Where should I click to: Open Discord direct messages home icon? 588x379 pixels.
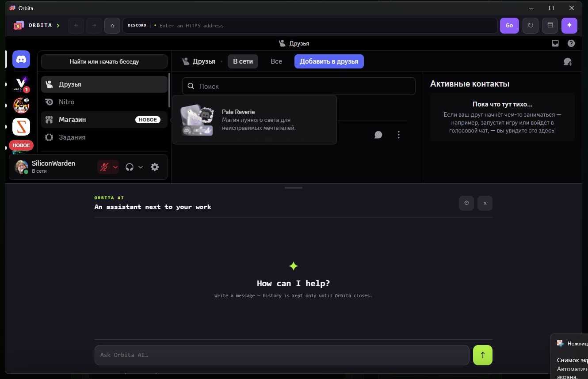click(x=21, y=59)
